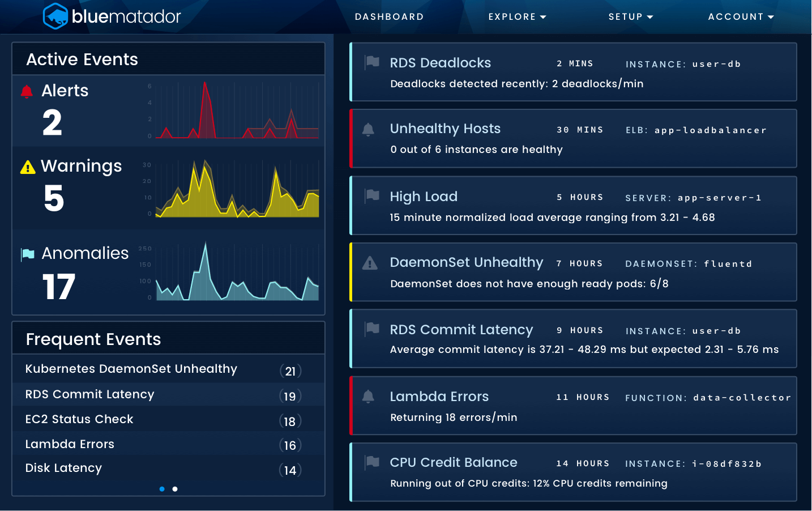Click the flag icon on the RDS Deadlocks card
The width and height of the screenshot is (812, 511).
point(372,63)
